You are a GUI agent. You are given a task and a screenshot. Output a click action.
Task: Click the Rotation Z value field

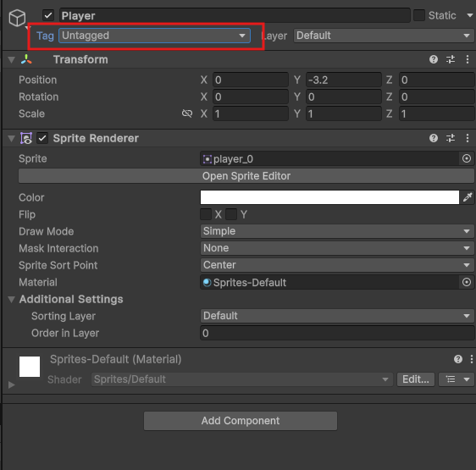click(x=437, y=97)
